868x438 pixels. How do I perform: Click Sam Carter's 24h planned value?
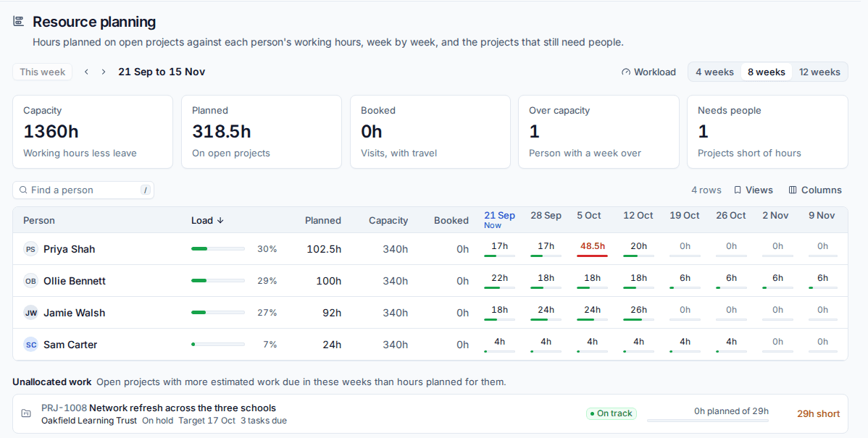[332, 345]
